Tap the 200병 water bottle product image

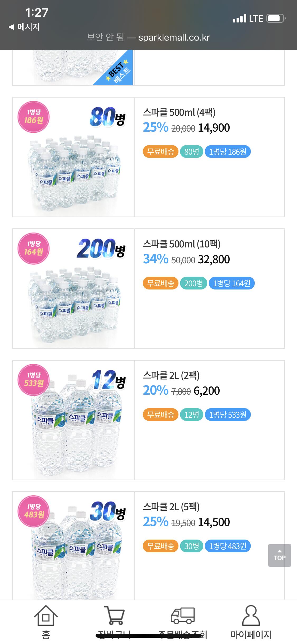point(74,304)
